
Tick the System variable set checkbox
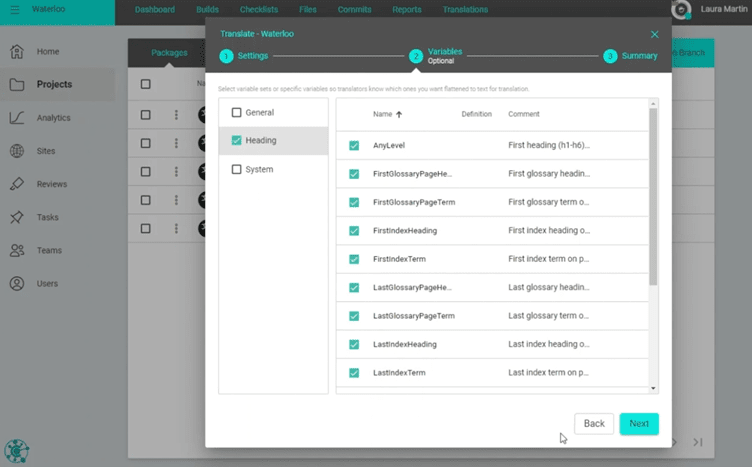pos(237,169)
